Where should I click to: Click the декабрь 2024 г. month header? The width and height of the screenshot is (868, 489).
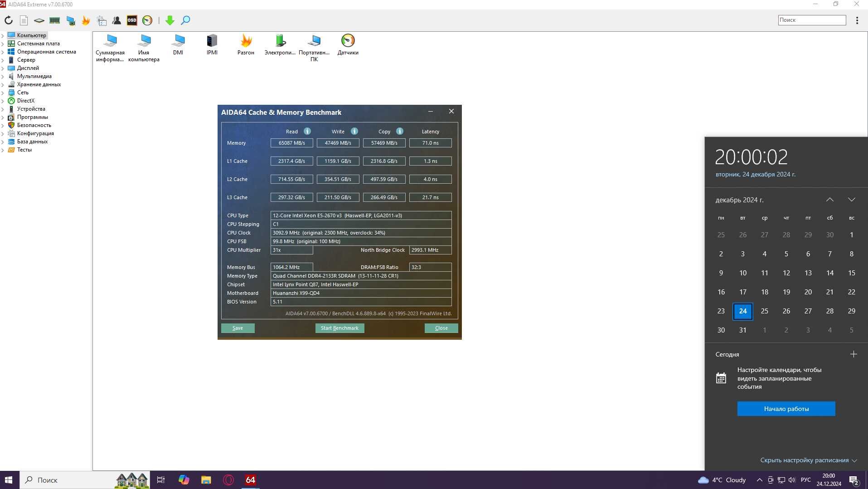(740, 200)
